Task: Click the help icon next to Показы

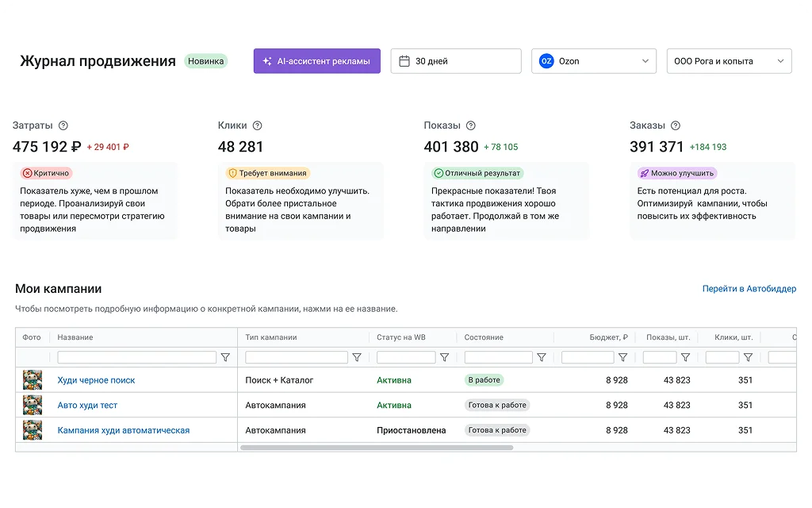Action: click(471, 125)
